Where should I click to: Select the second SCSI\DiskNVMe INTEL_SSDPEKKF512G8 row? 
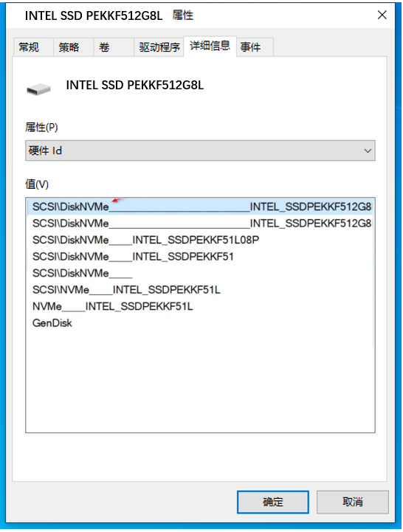pyautogui.click(x=200, y=223)
